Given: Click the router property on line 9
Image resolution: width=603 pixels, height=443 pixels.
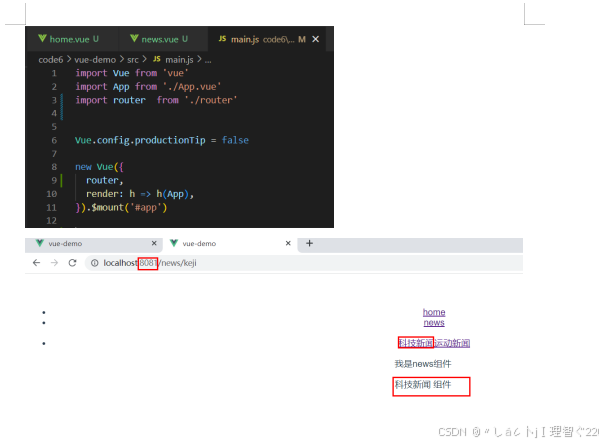Looking at the screenshot, I should 104,180.
